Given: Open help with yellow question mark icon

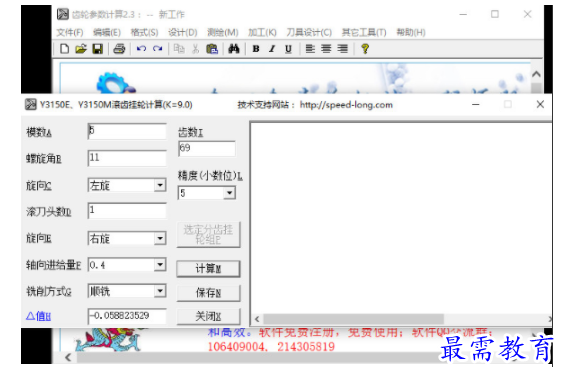Looking at the screenshot, I should [365, 48].
